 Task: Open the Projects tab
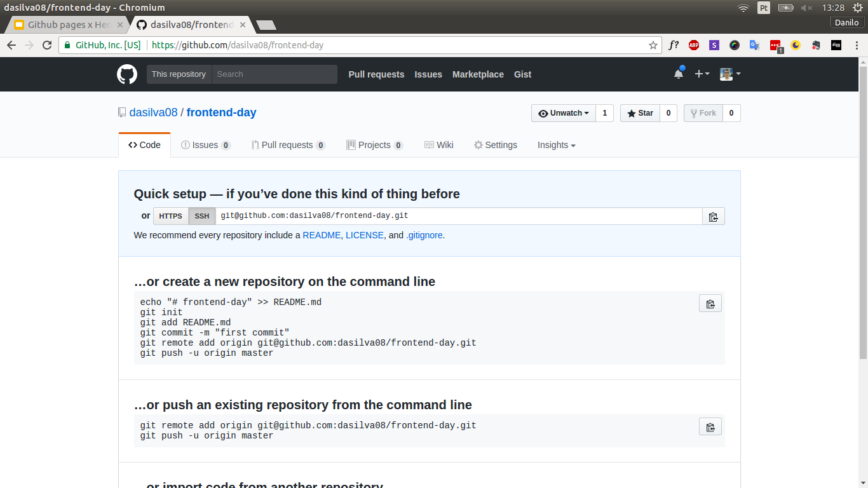374,145
